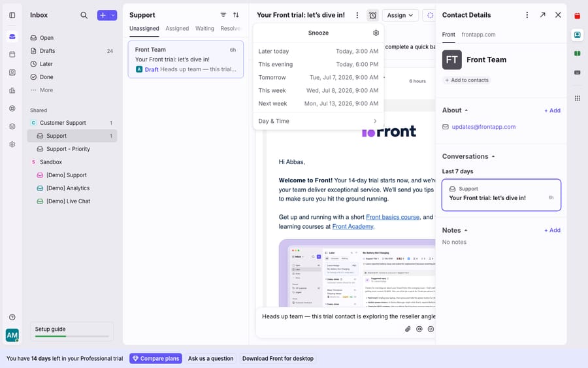Viewport: 588px width, 368px height.
Task: Open the Later folder
Action: [72, 64]
